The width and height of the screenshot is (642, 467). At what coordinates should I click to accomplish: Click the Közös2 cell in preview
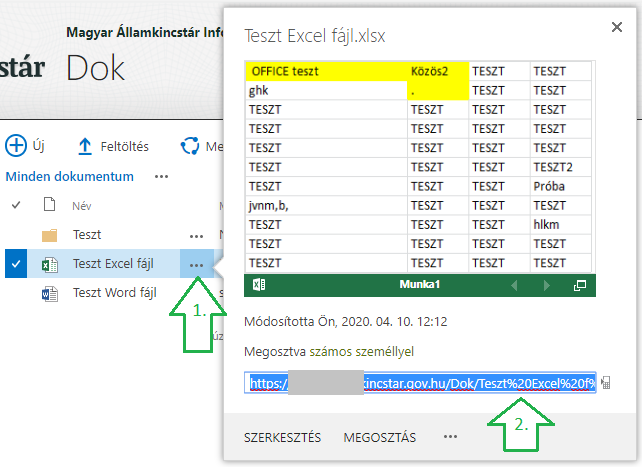[x=438, y=71]
